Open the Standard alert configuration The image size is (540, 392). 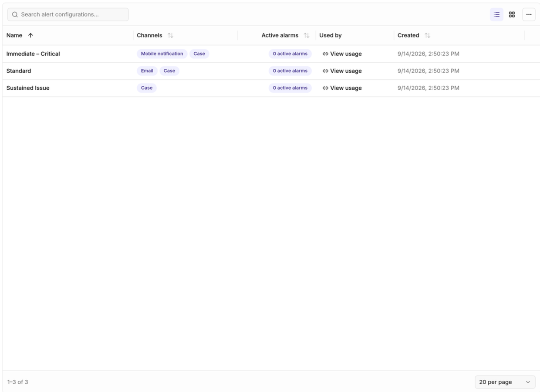click(19, 71)
